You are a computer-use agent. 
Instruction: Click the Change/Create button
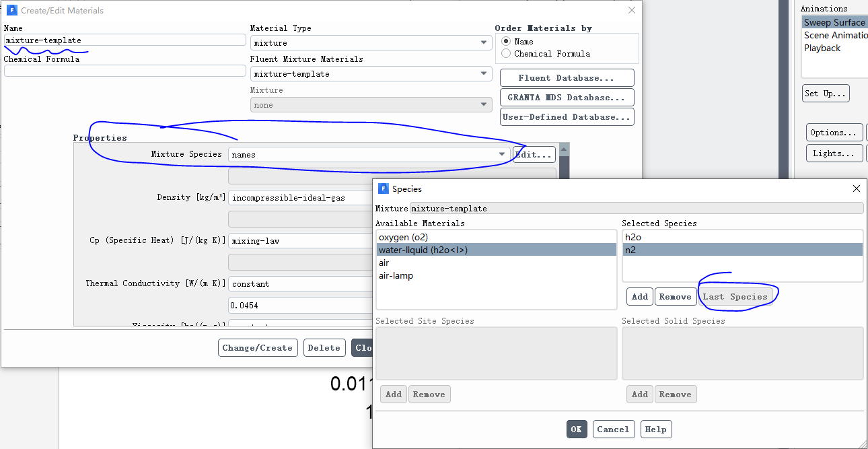258,348
